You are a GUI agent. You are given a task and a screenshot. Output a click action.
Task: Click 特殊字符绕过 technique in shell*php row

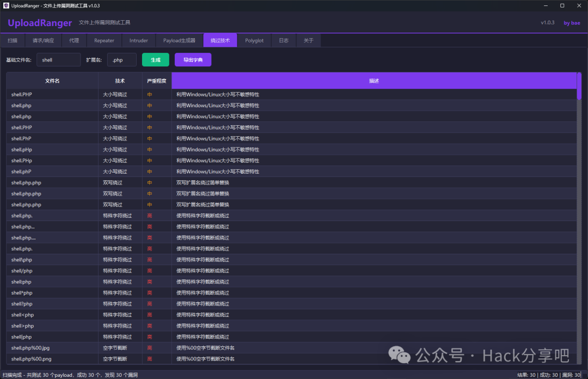click(x=118, y=293)
